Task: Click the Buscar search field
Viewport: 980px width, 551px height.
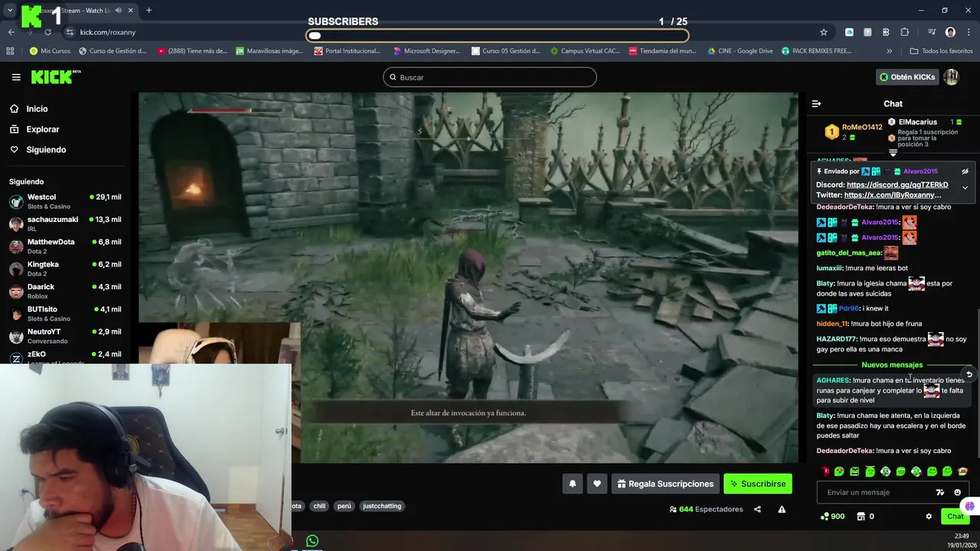Action: pos(490,77)
